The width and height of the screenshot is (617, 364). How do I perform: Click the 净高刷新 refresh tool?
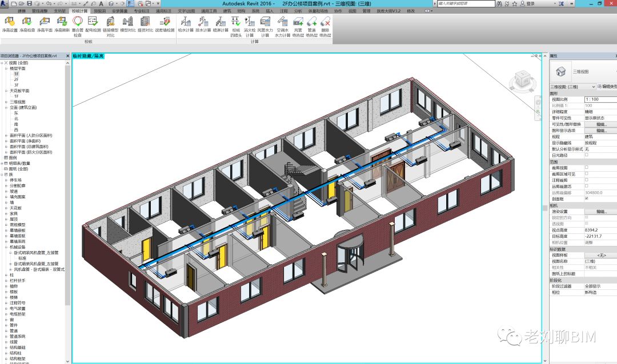[62, 24]
